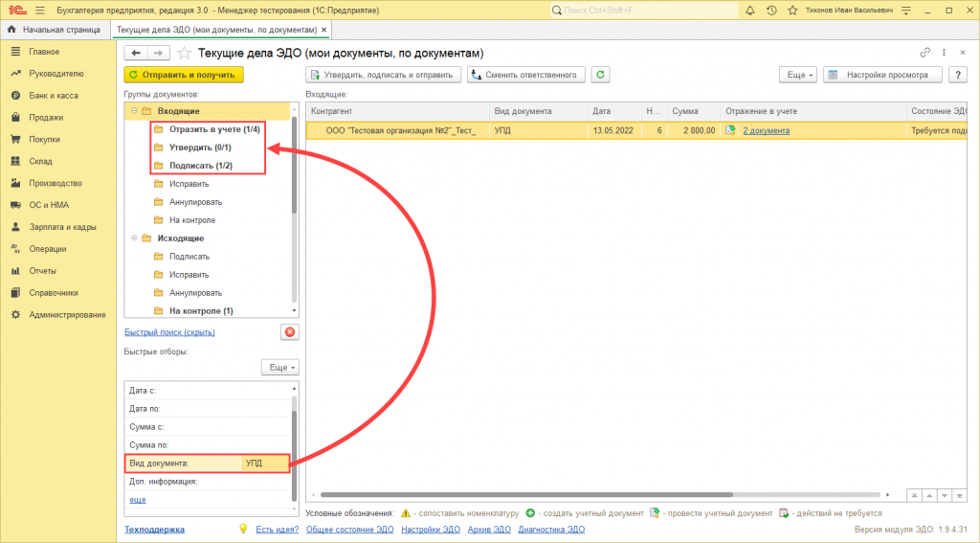Open the three-dot form menu

point(944,53)
